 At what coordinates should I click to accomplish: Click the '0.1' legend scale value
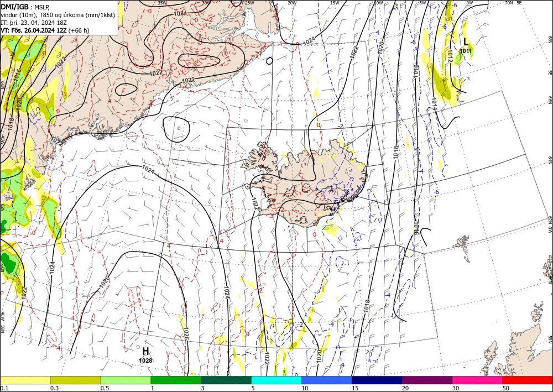point(3,388)
